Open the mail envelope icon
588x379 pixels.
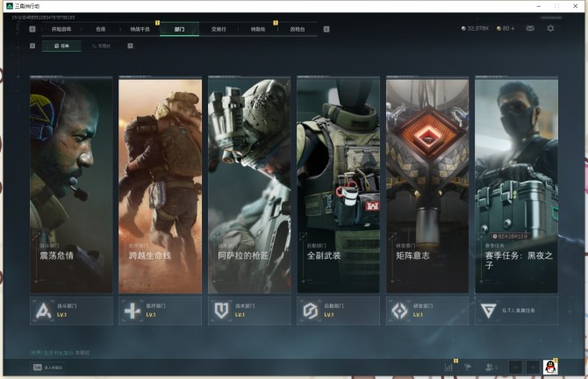click(x=530, y=28)
